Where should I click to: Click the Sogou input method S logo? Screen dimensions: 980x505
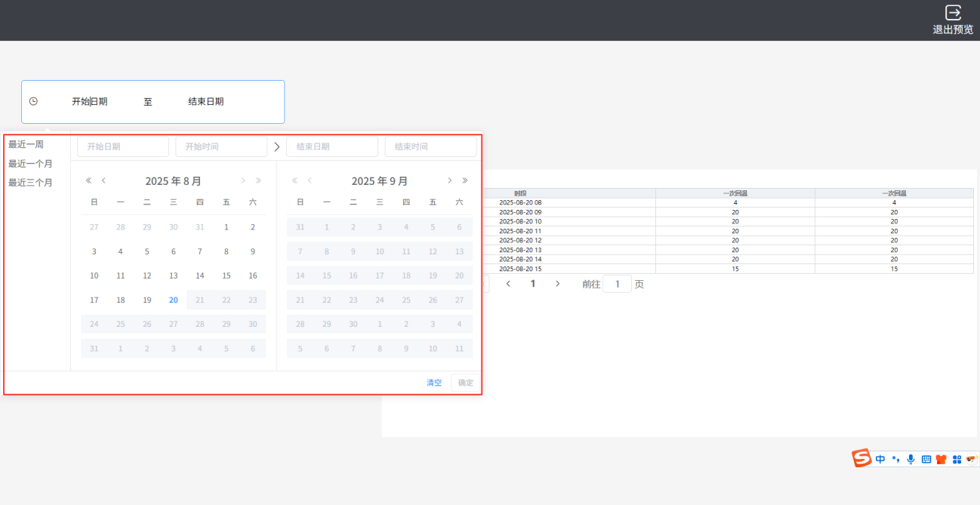point(861,458)
